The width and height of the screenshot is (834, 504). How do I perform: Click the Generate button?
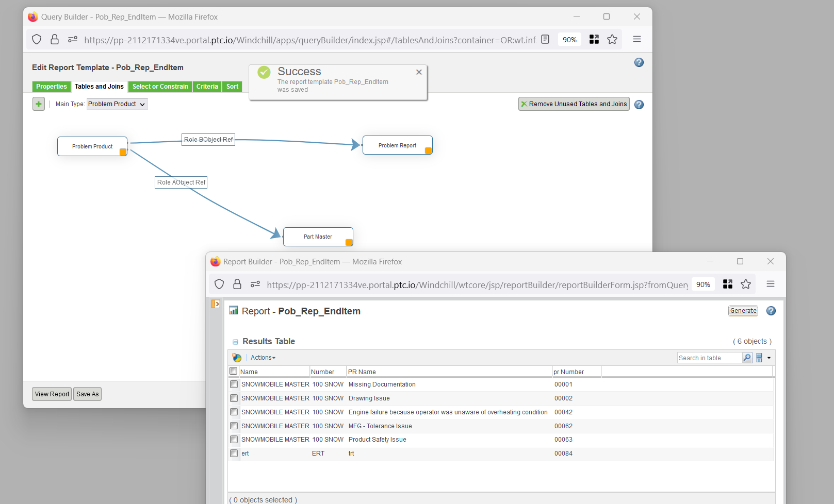pyautogui.click(x=743, y=310)
